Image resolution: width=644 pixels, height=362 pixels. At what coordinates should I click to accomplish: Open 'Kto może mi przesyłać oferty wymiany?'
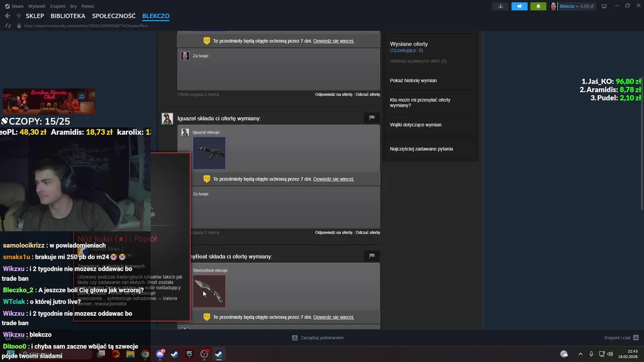420,103
